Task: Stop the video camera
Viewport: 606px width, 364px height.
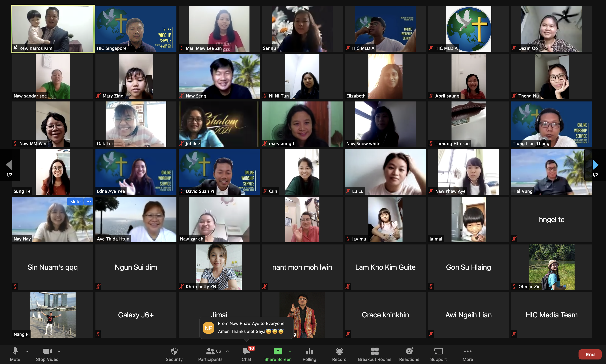Action: [47, 352]
